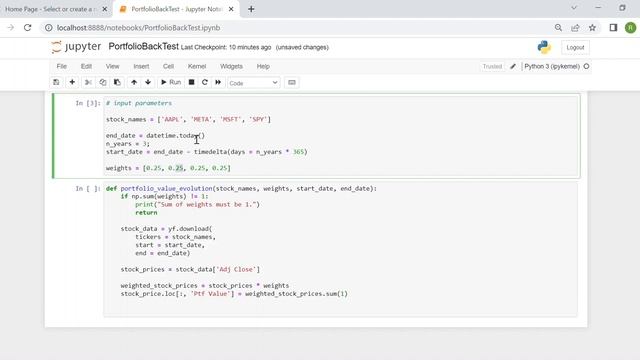
Task: Insert a cell below with the plus icon
Action: tap(72, 82)
